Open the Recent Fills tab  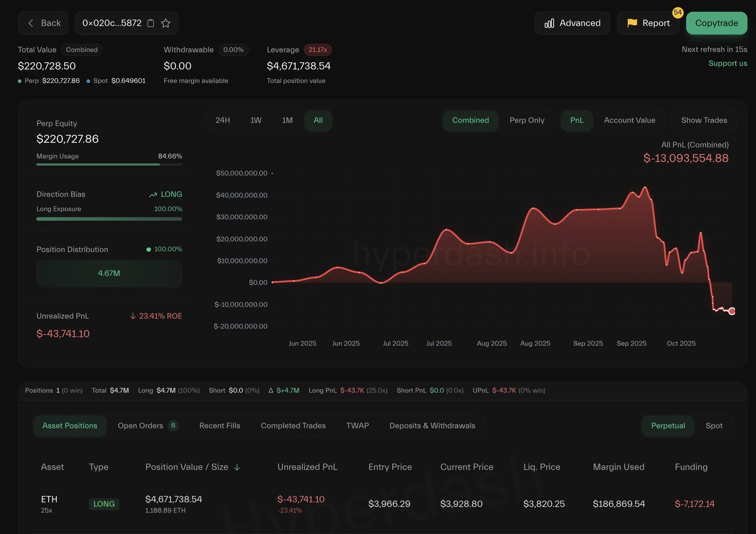point(220,426)
